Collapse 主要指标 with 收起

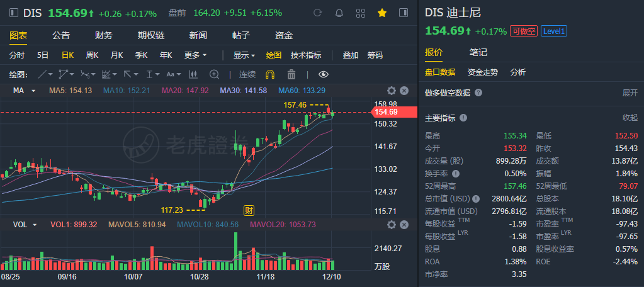tap(630, 118)
